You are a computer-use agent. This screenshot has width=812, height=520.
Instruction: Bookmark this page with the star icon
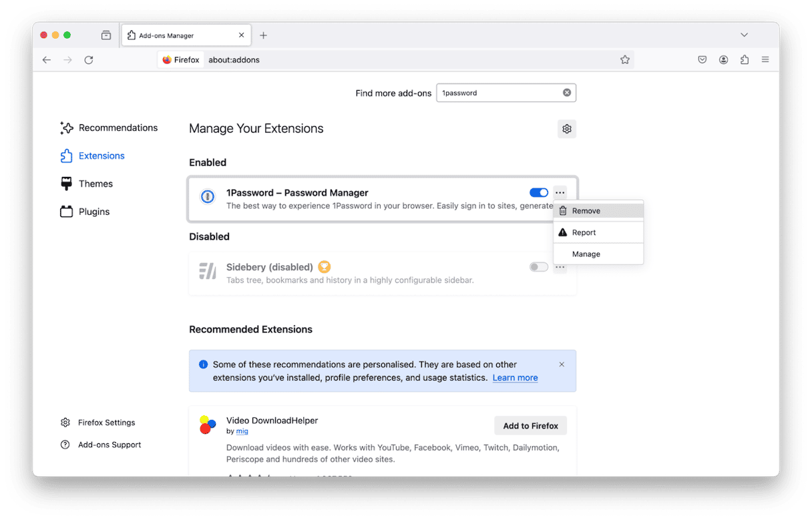click(x=625, y=60)
